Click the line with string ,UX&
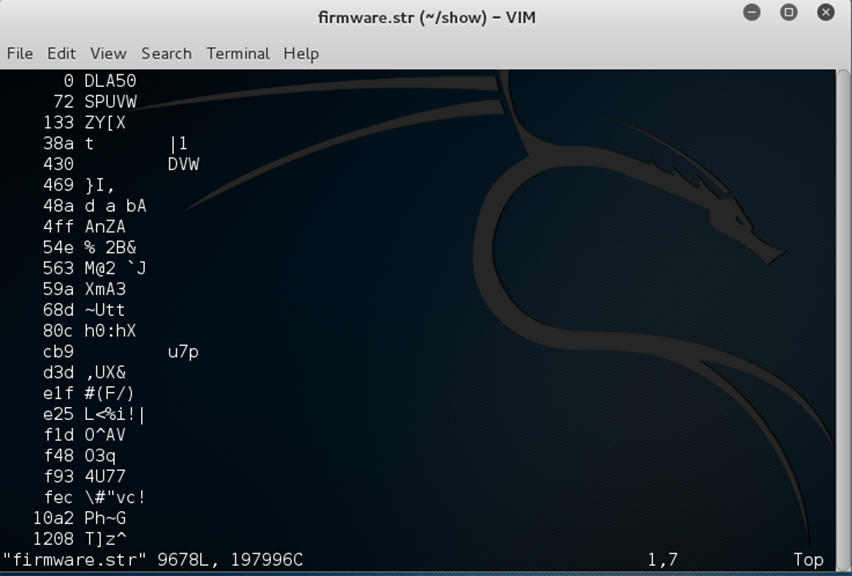852x576 pixels. (x=84, y=372)
